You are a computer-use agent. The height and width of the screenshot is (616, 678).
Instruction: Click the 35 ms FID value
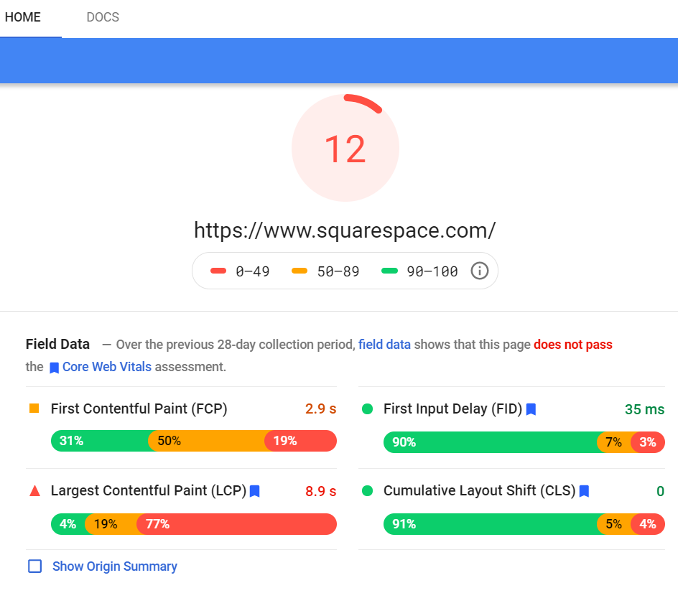tap(644, 409)
